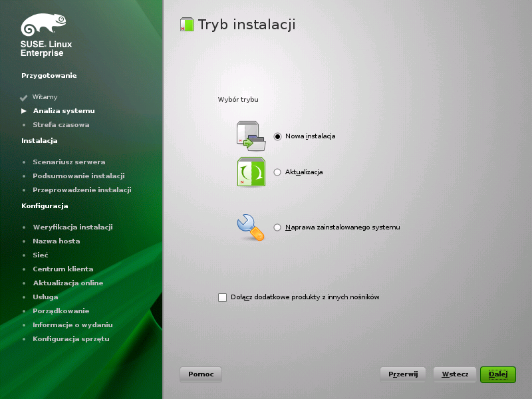Viewport: 532px width, 399px height.
Task: Select the Nowa instalacja radio button
Action: (x=277, y=136)
